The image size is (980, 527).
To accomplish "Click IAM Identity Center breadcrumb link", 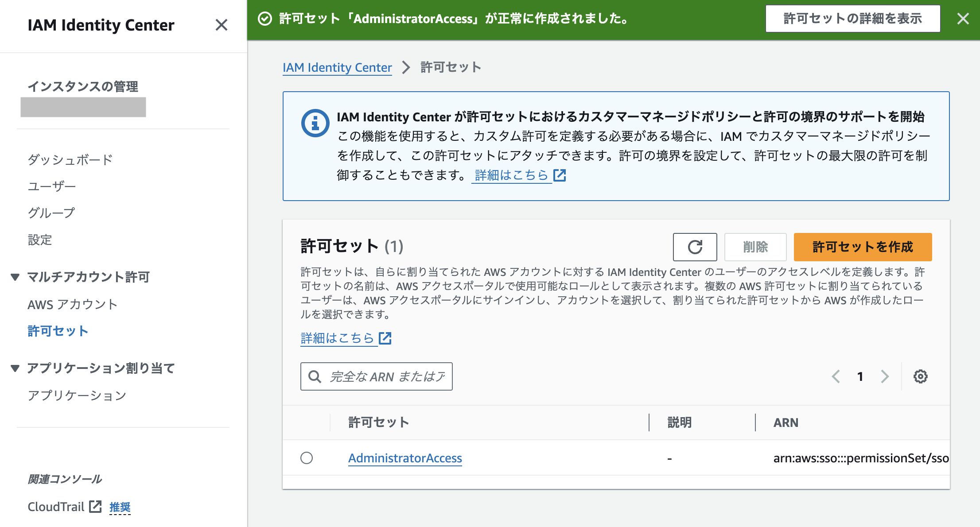I will click(x=337, y=67).
